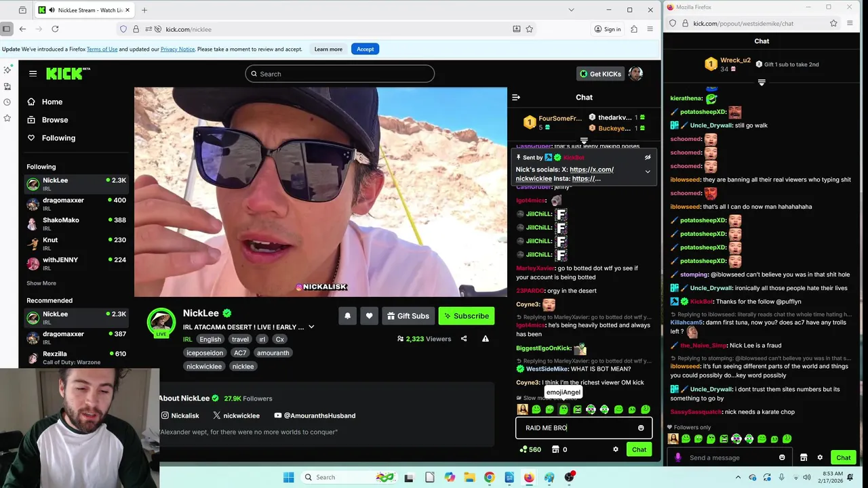Click the Gift Subs button
Viewport: 868px width, 488px height.
tap(408, 316)
